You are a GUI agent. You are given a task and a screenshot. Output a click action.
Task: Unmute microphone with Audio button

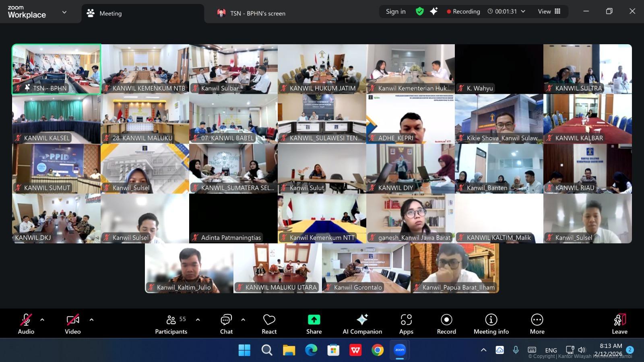point(26,323)
